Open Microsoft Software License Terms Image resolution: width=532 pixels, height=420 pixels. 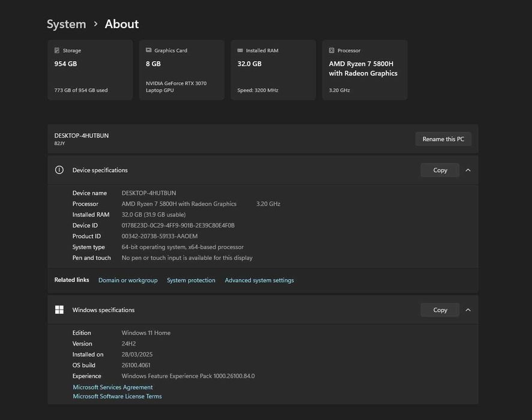117,397
